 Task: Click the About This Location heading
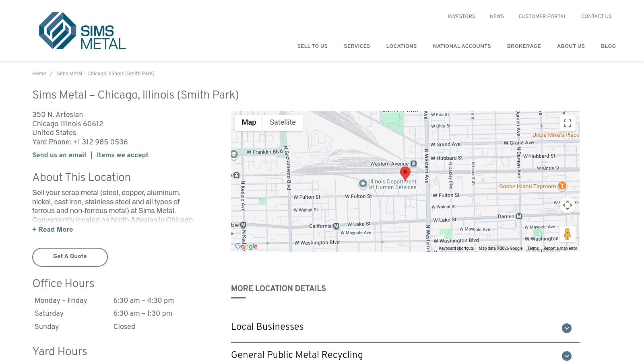click(81, 178)
